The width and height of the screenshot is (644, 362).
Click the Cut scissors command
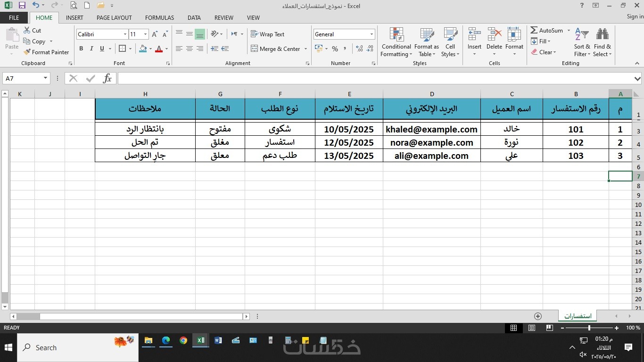pyautogui.click(x=32, y=30)
